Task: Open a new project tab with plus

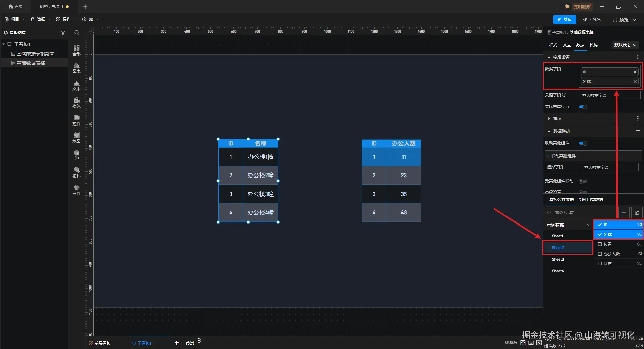Action: coord(85,7)
